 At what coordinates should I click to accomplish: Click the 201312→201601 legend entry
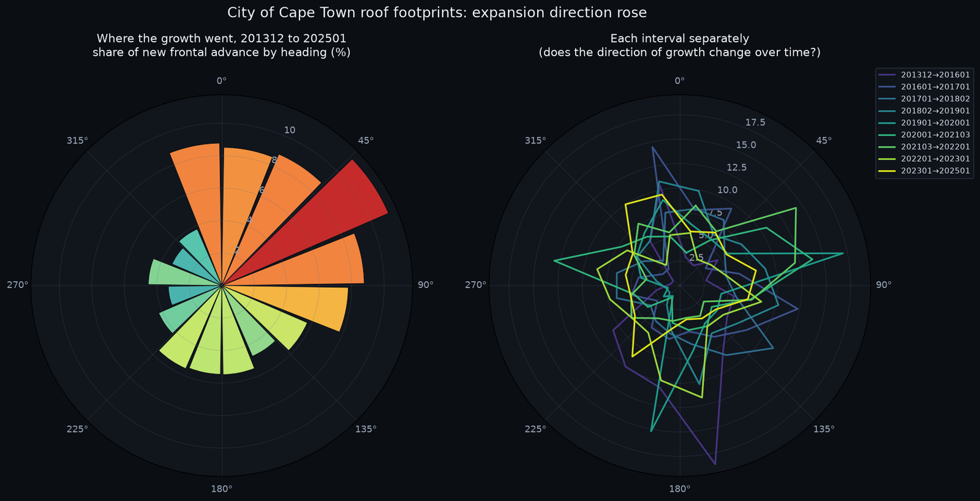(925, 75)
